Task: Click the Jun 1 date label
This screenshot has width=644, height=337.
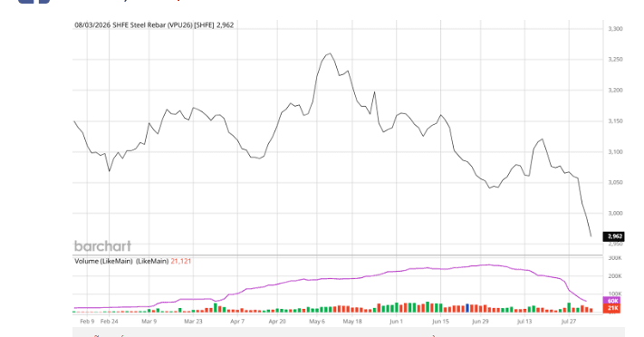Action: 397,322
